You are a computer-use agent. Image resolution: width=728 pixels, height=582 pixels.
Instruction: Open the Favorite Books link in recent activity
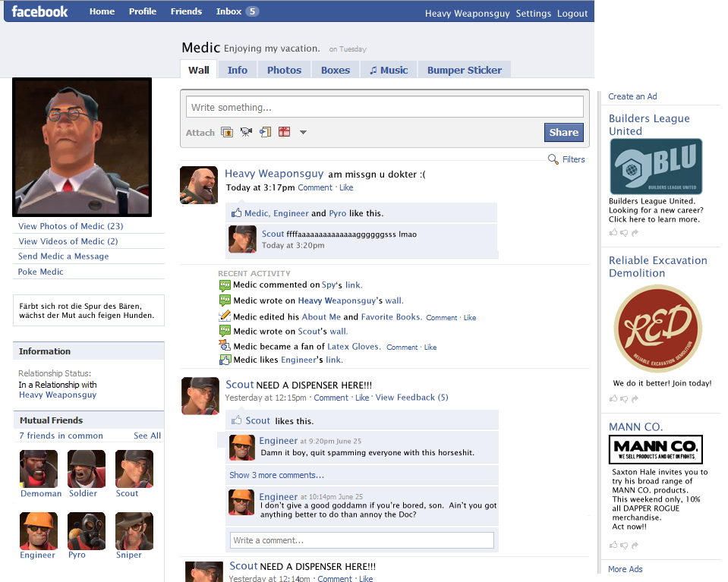click(392, 316)
